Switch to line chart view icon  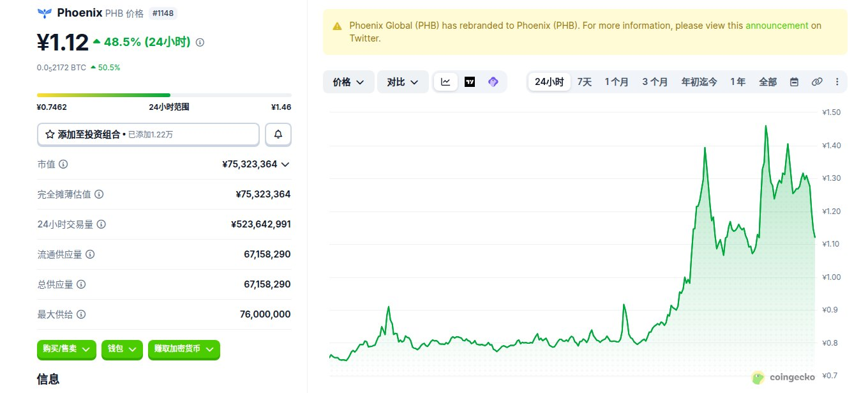click(445, 82)
